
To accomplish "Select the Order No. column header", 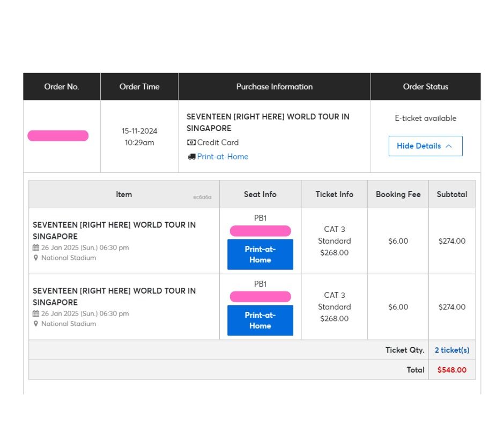I will [x=61, y=86].
